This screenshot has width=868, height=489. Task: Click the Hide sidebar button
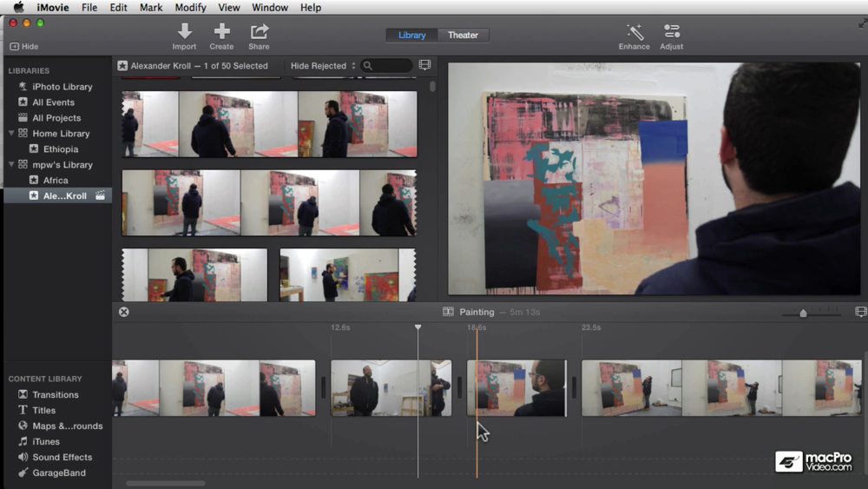pyautogui.click(x=24, y=47)
